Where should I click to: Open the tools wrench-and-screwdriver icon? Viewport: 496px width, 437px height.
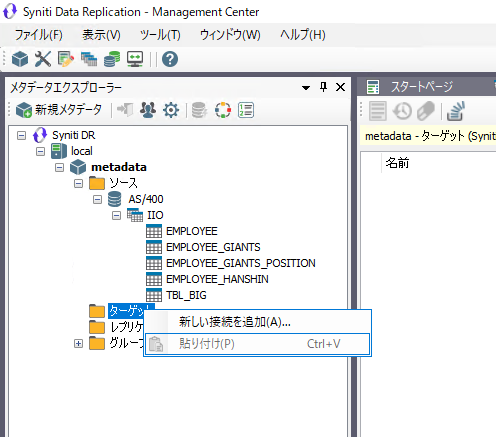43,59
